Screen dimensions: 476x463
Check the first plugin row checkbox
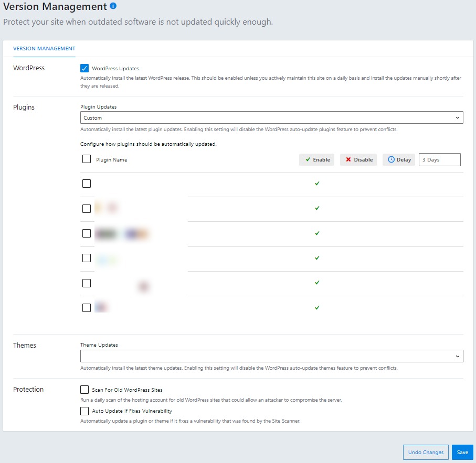(x=87, y=184)
